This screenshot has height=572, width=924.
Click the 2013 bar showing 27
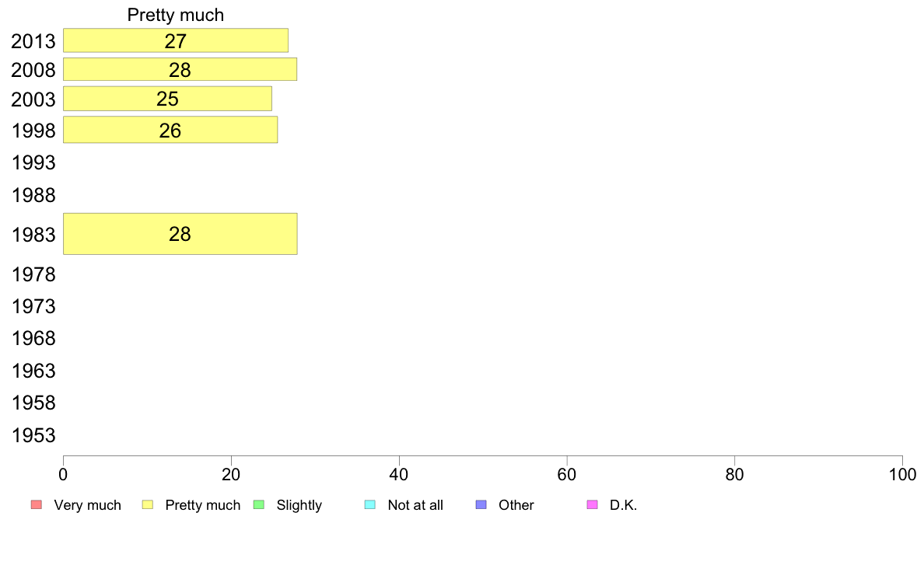[x=176, y=40]
